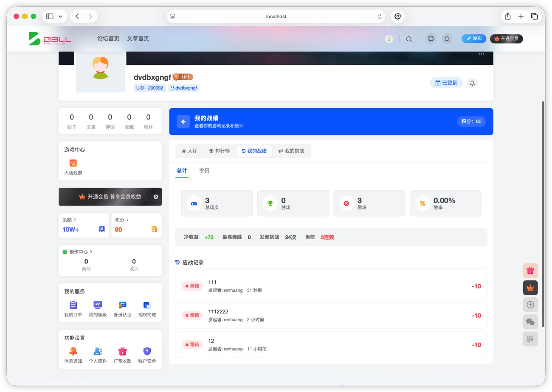
Task: Toggle the theme mode sun icon
Action: click(431, 39)
